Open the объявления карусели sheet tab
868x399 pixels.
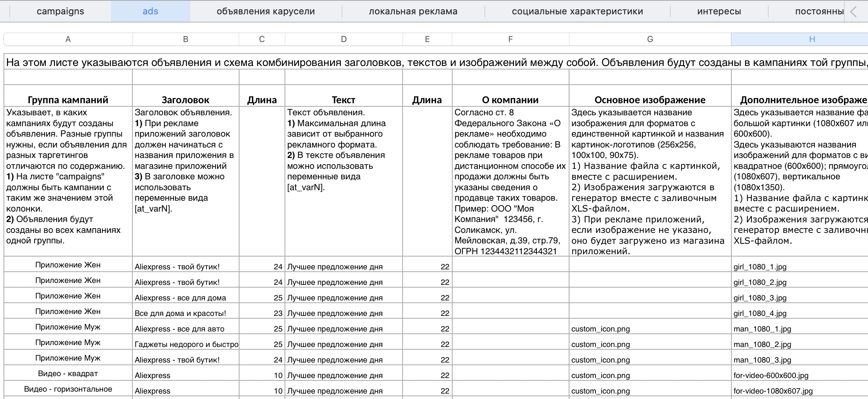[x=266, y=11]
